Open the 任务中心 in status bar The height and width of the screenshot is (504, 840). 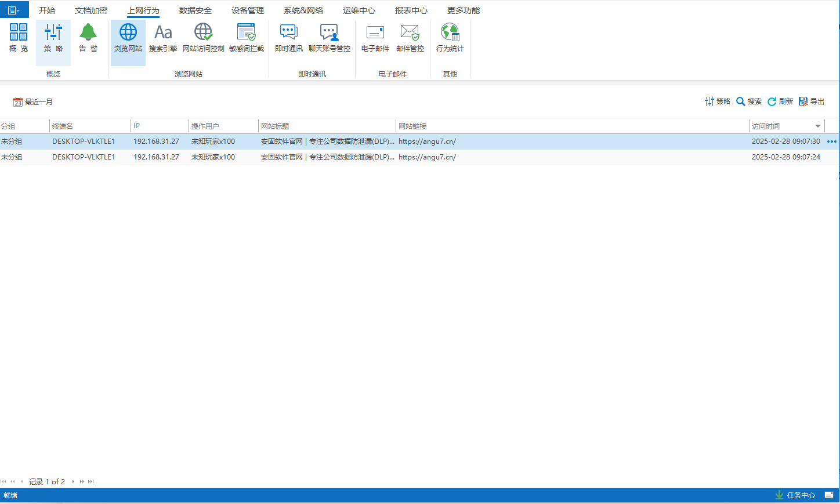coord(795,495)
